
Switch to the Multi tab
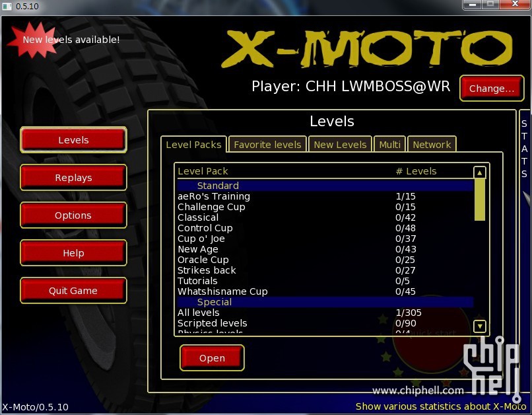click(x=389, y=145)
